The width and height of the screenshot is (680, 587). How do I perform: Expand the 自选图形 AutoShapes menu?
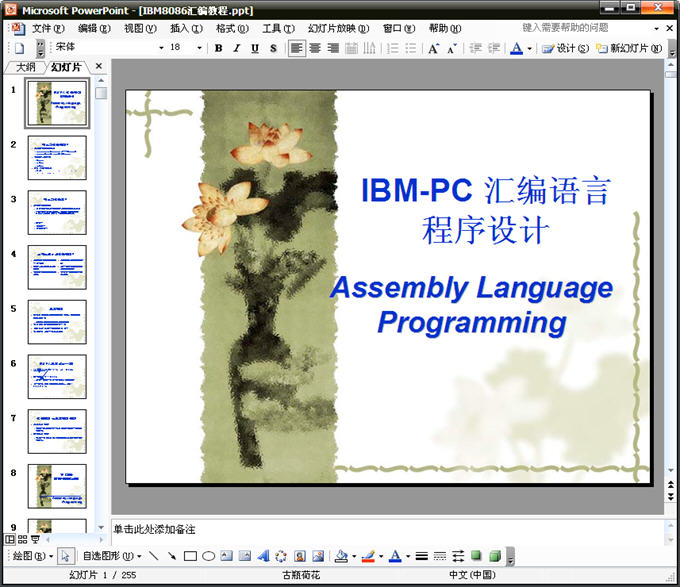point(111,556)
